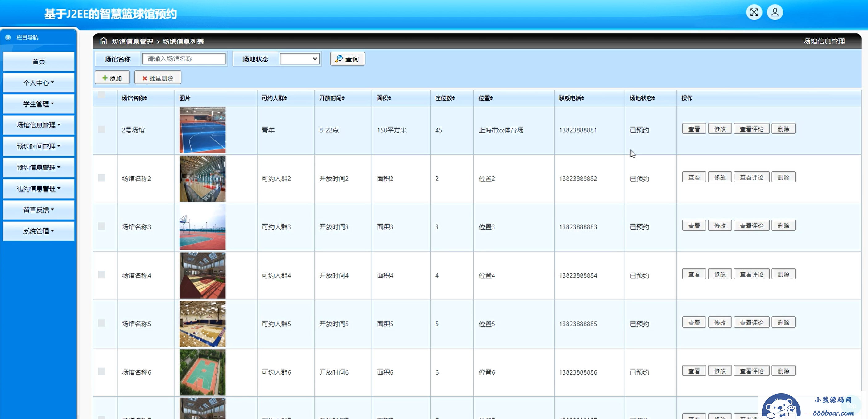The image size is (868, 419).
Task: Sort by 位置 column header
Action: [x=486, y=98]
